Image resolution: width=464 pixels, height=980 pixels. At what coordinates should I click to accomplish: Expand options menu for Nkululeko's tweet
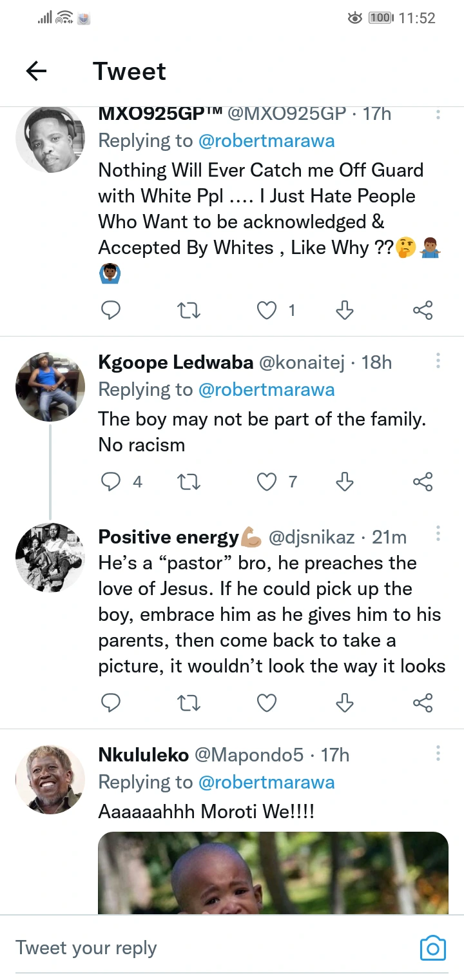pyautogui.click(x=438, y=753)
